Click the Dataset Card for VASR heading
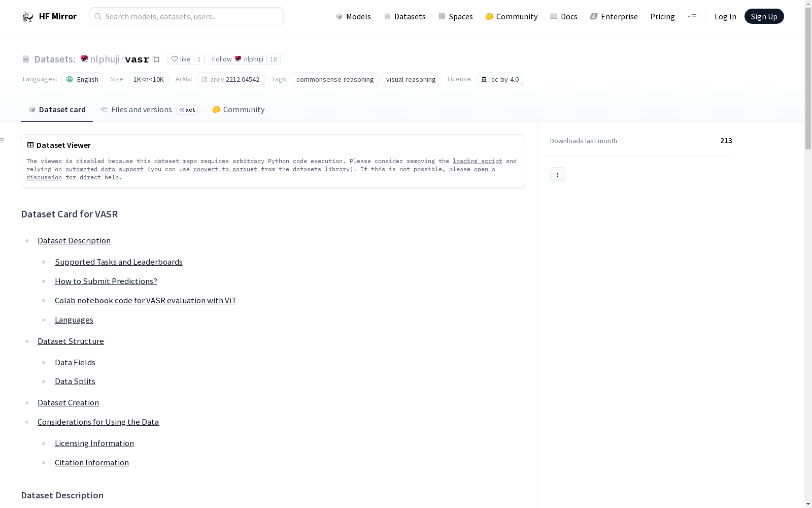 click(70, 214)
